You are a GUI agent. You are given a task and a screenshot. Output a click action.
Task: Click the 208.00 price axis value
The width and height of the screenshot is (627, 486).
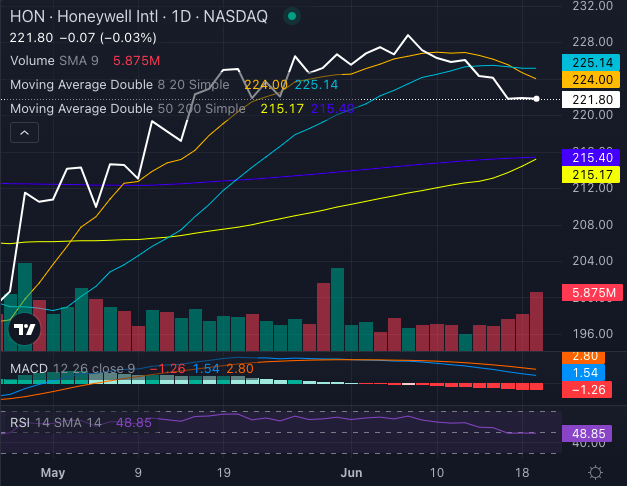tap(592, 225)
